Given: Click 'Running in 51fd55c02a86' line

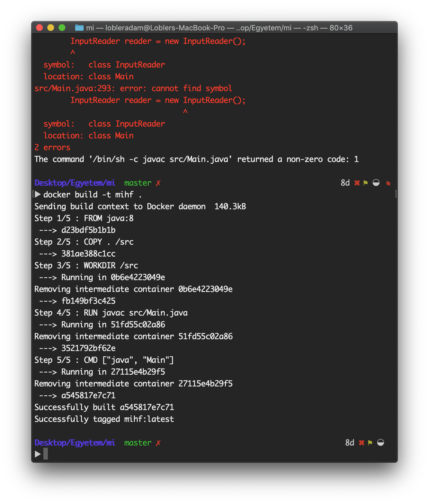Looking at the screenshot, I should coord(113,325).
